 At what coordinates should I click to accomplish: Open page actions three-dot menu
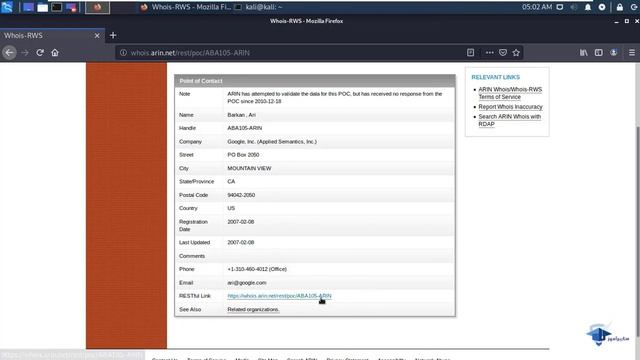pos(489,53)
